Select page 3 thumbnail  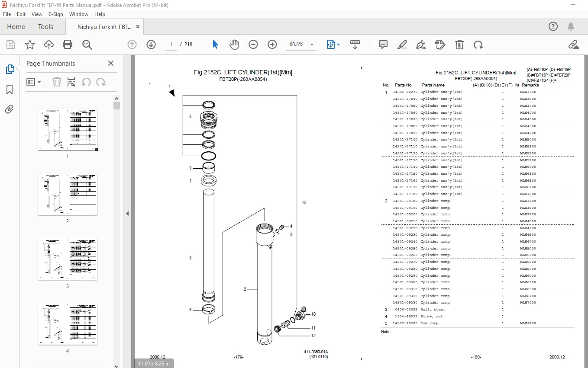click(68, 259)
